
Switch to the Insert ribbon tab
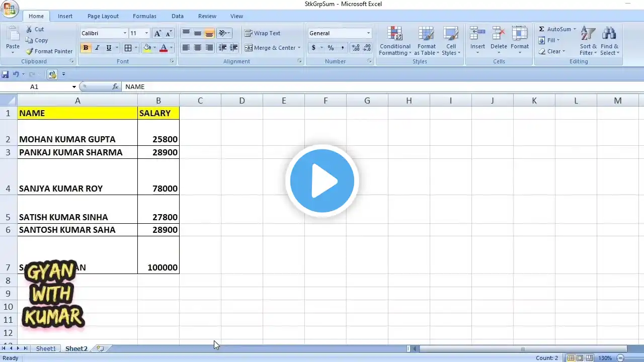tap(65, 16)
